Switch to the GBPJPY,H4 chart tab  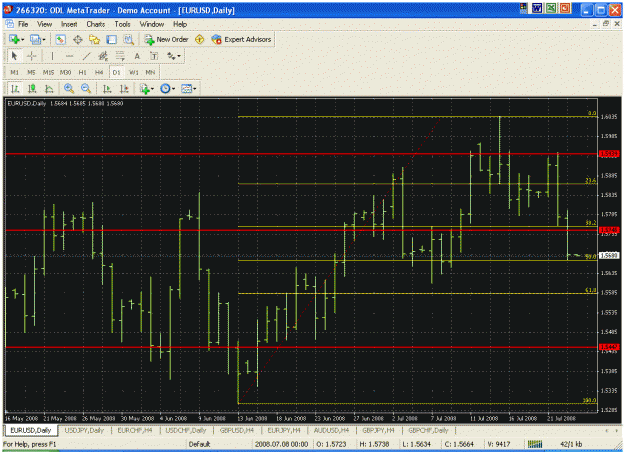click(x=378, y=430)
